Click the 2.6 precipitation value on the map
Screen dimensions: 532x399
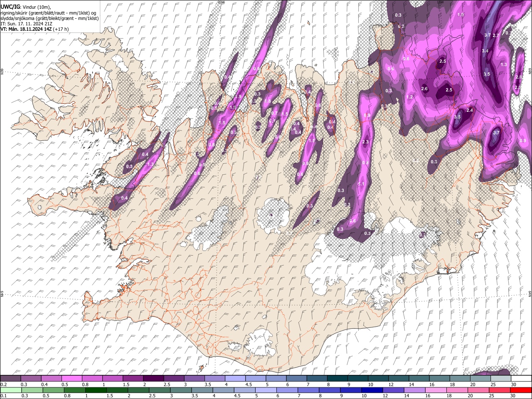coord(424,89)
